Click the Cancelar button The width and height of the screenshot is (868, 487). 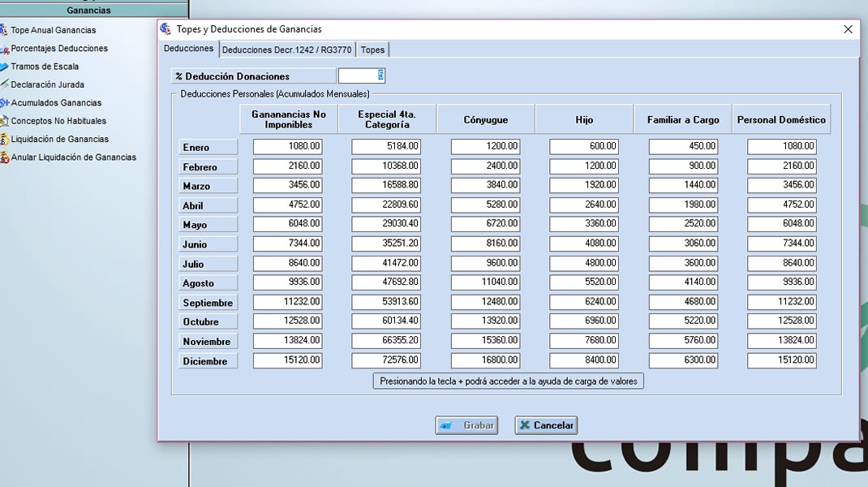coord(547,425)
